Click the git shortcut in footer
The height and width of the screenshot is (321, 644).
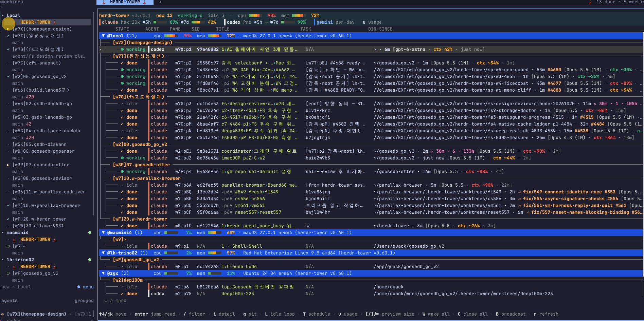pyautogui.click(x=250, y=314)
